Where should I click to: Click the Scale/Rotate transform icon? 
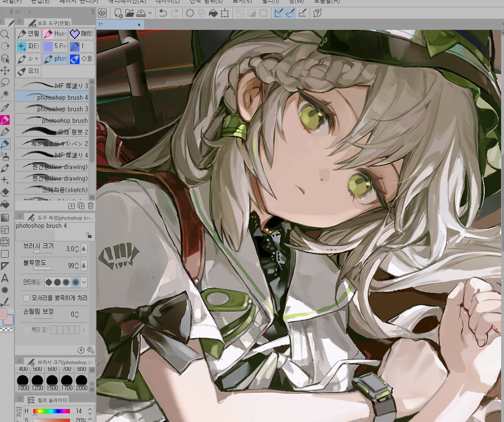(225, 13)
